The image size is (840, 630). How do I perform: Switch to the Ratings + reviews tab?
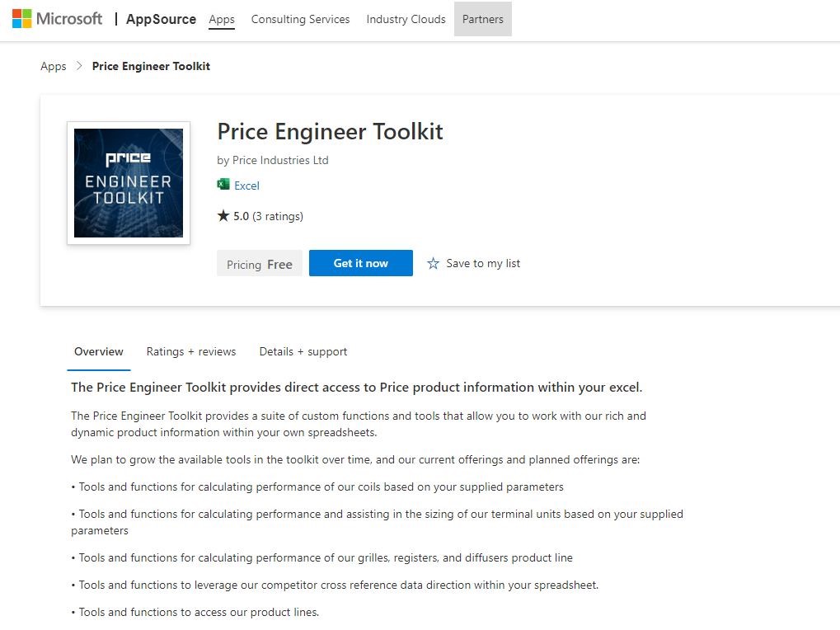click(x=191, y=351)
